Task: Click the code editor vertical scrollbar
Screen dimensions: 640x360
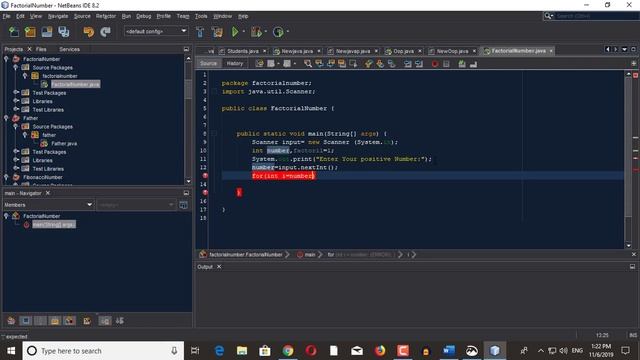Action: coord(628,147)
